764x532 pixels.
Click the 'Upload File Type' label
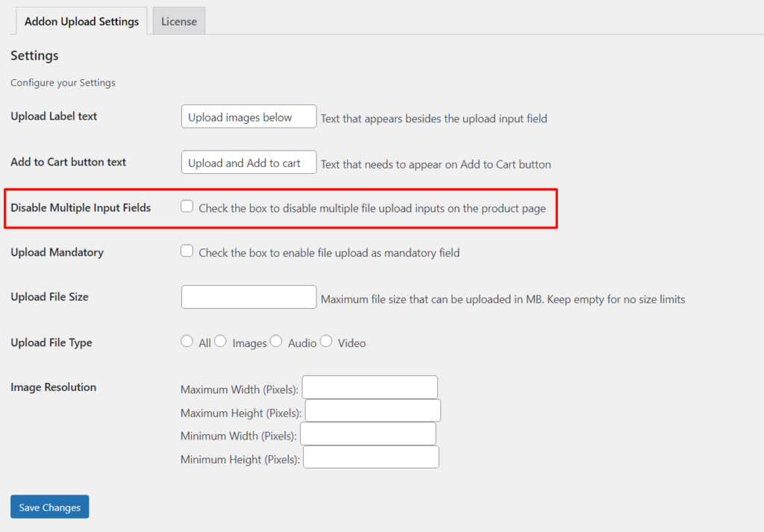[51, 342]
